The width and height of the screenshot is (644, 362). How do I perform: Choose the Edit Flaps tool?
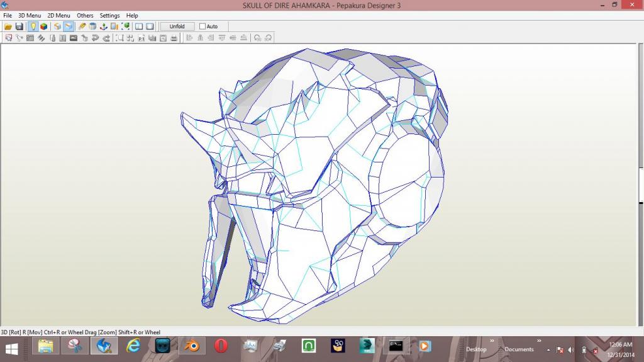41,38
